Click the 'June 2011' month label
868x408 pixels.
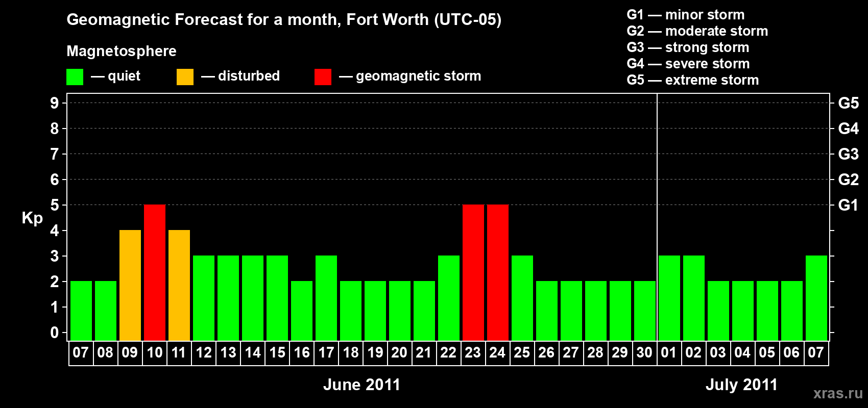tap(362, 385)
